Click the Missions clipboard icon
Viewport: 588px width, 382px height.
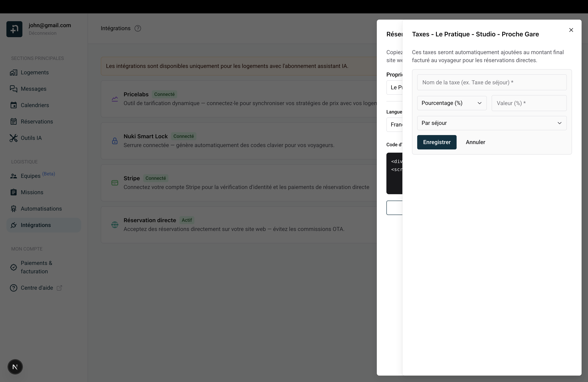(14, 192)
